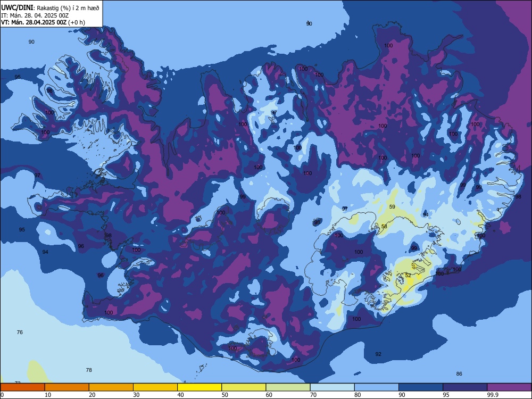Click the '92' value off the southeast coast

(x=378, y=354)
